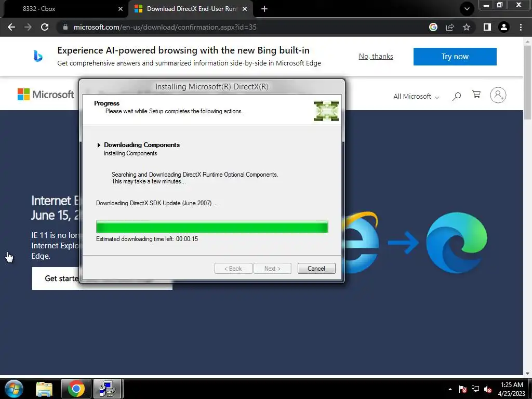The width and height of the screenshot is (532, 399).
Task: Open File Explorer from the taskbar
Action: 44,389
